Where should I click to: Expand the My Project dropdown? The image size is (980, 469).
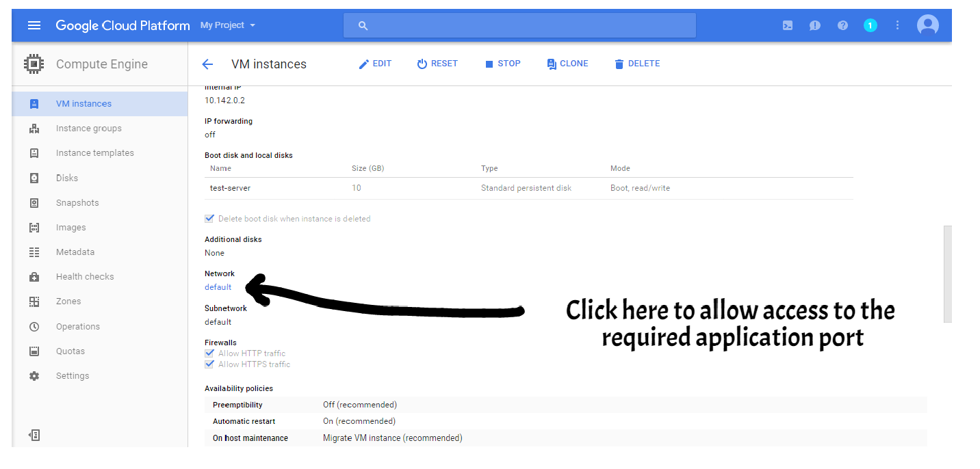coord(228,25)
